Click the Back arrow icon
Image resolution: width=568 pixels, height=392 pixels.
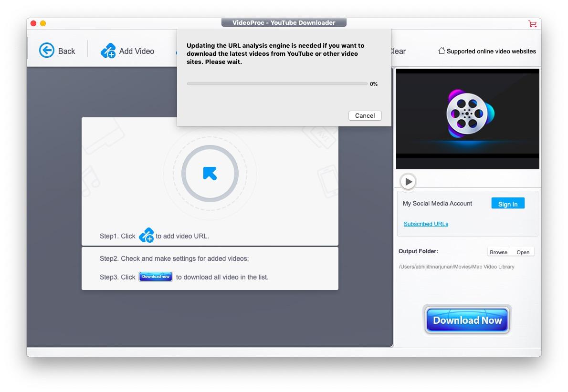coord(47,51)
